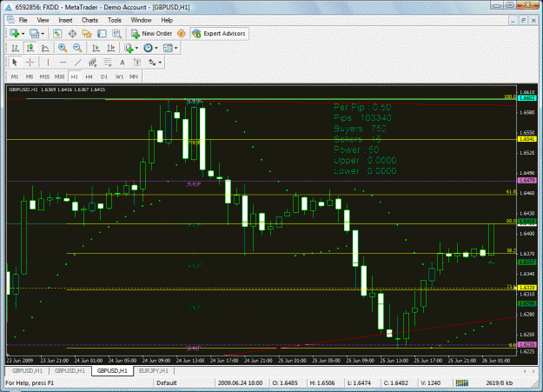Switch to Candlesticks chart display

click(30, 48)
